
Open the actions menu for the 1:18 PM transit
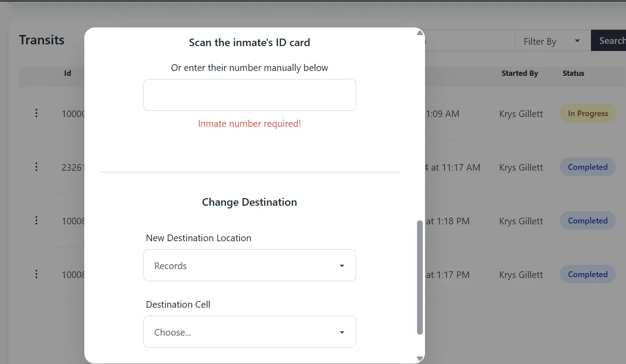[36, 220]
